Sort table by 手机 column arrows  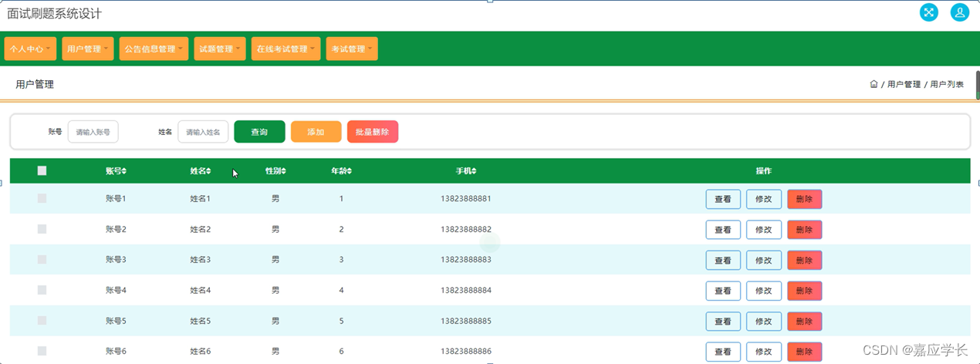pos(474,171)
